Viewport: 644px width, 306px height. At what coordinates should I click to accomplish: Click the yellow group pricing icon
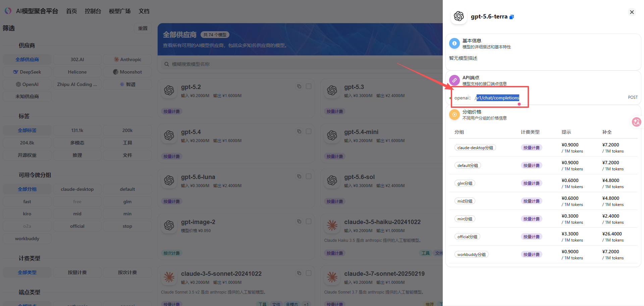pos(454,115)
